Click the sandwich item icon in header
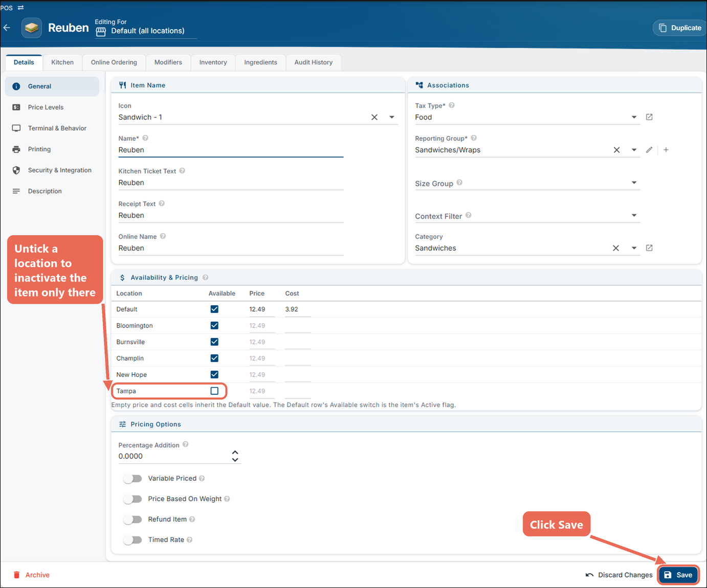This screenshot has width=707, height=588. (x=32, y=28)
